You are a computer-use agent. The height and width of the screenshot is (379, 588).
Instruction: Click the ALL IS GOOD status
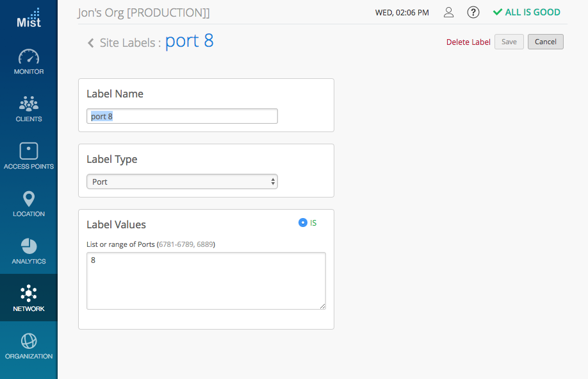527,12
